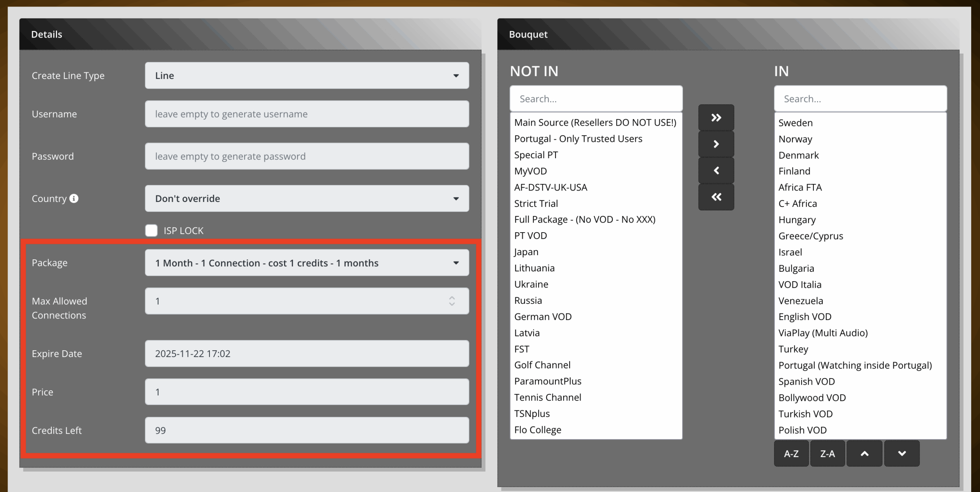
Task: Sort IN list with the A-Z button
Action: click(x=791, y=454)
